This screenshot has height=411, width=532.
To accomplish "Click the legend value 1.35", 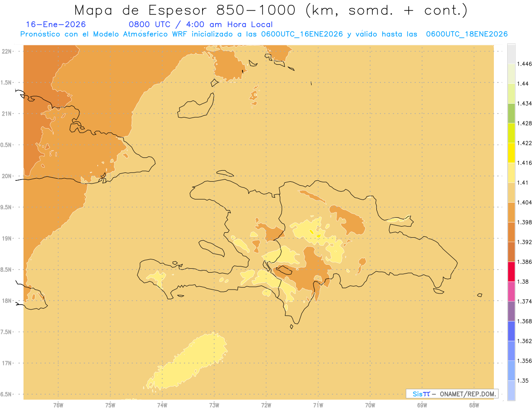I will pyautogui.click(x=523, y=380).
